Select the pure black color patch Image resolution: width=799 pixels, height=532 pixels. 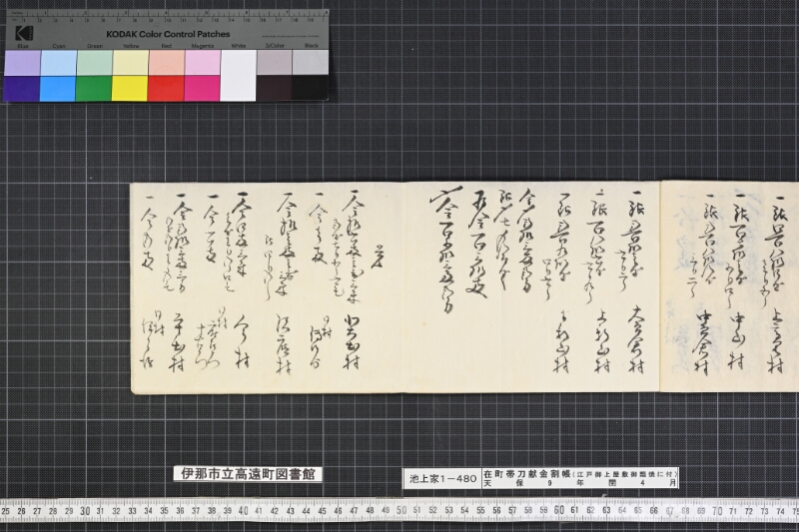tap(311, 88)
